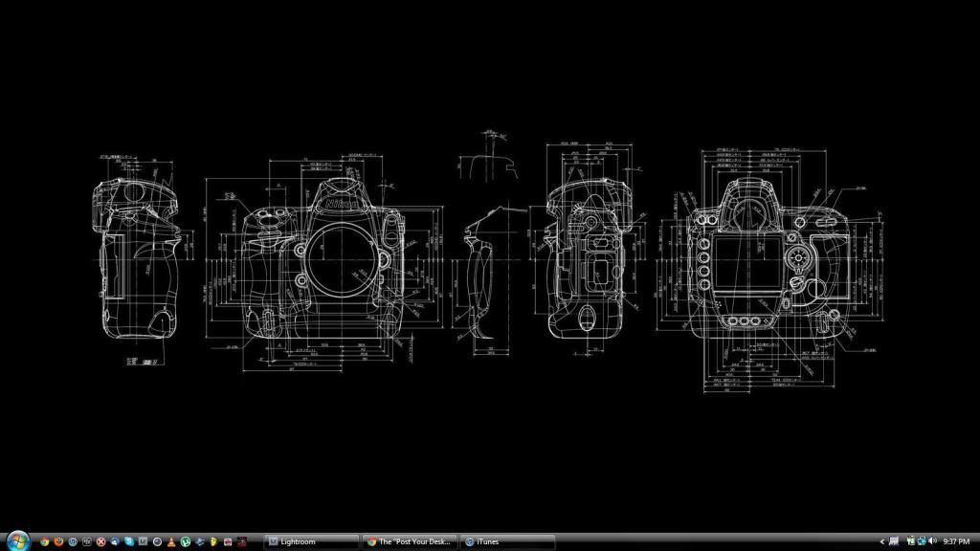
Task: Open the network status tray icon
Action: pos(922,541)
